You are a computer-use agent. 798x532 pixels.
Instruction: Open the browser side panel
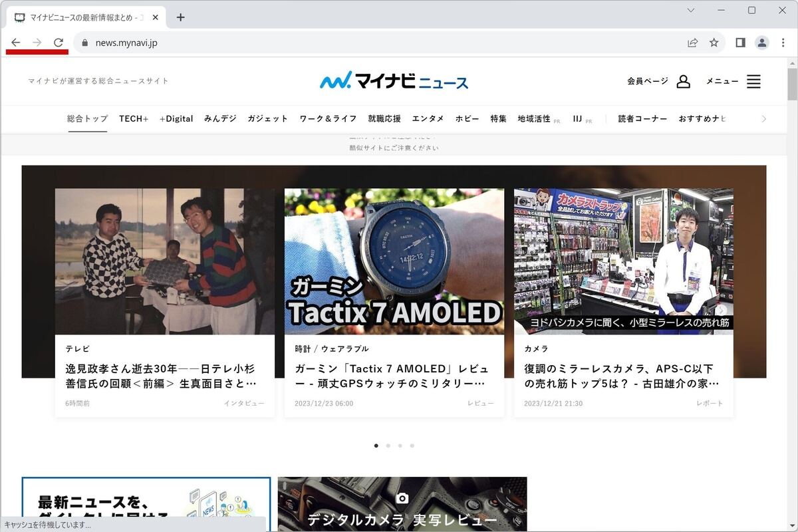point(740,43)
